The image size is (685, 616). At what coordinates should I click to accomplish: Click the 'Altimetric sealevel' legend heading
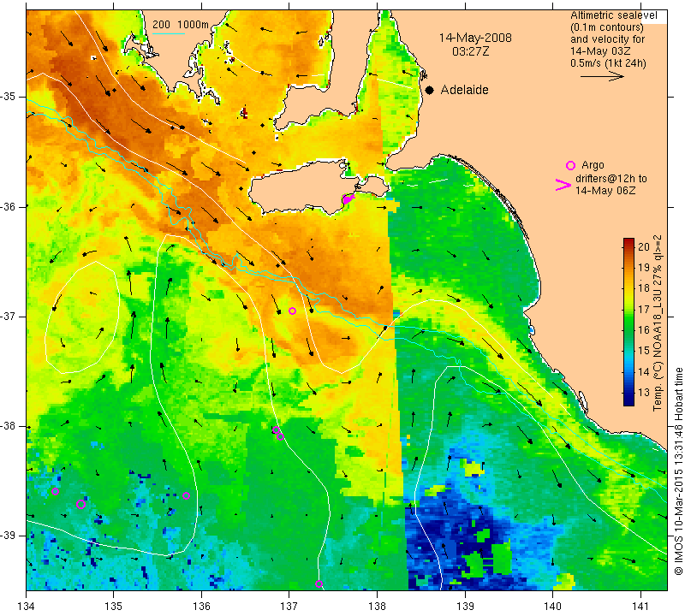pos(613,15)
